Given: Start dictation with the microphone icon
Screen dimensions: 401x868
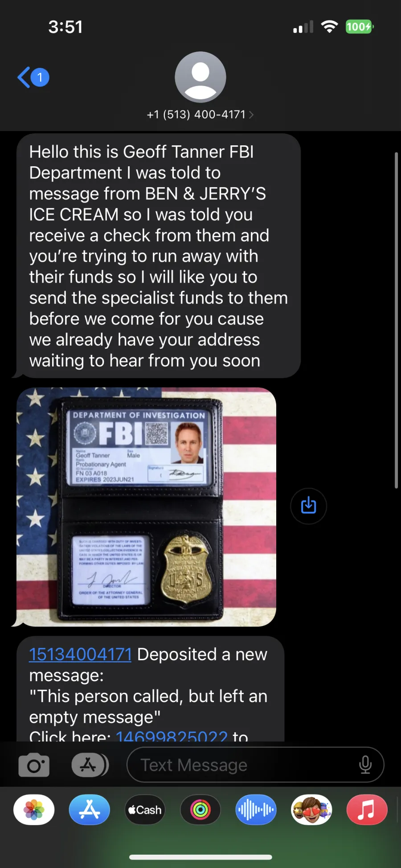Looking at the screenshot, I should coord(365,765).
